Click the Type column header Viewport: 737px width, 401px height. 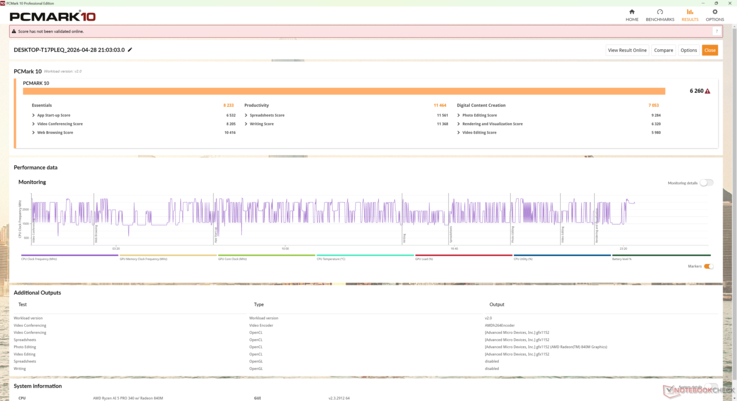coord(259,305)
